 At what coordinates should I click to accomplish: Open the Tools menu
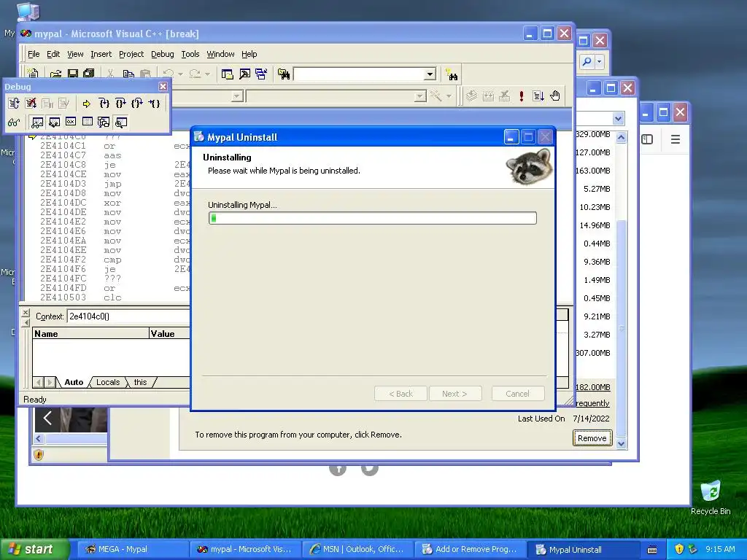click(190, 54)
